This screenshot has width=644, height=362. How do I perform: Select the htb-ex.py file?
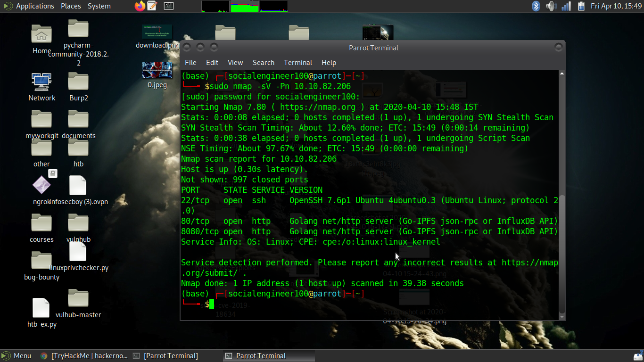(41, 313)
